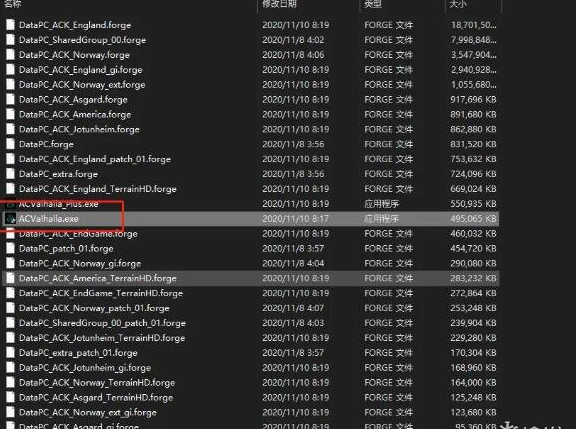Click file icon of DataPC_SharedGroup_00_patch_01.forge
Screen dimensions: 576x429
11,323
